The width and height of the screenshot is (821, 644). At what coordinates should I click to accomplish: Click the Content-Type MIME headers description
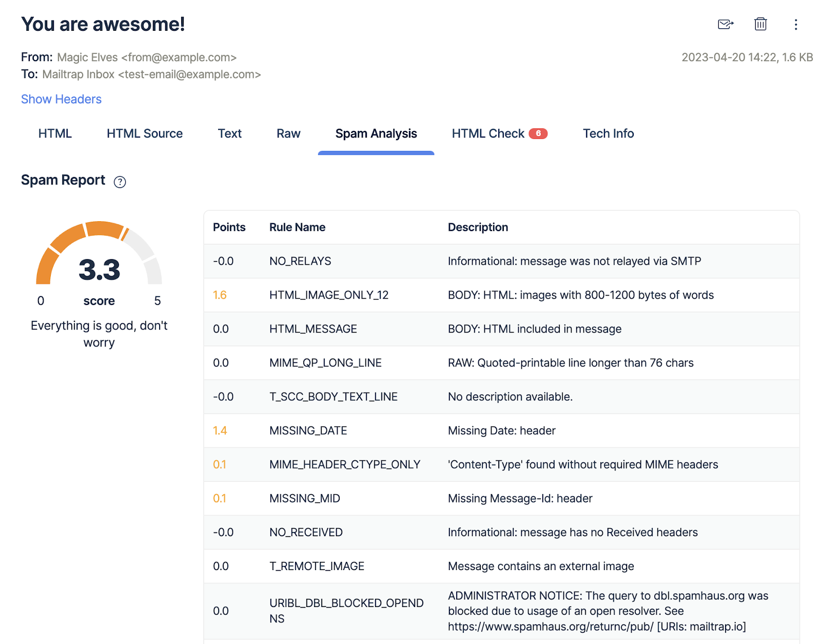pos(583,464)
